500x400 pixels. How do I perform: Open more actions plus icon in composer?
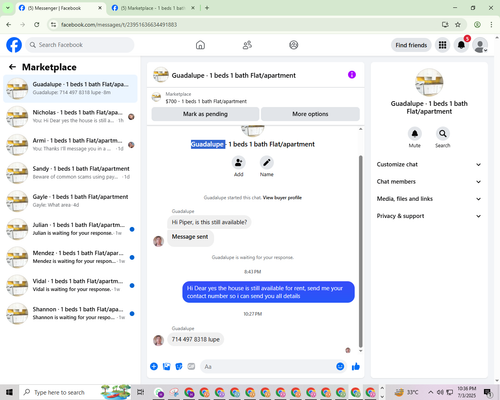(x=154, y=367)
